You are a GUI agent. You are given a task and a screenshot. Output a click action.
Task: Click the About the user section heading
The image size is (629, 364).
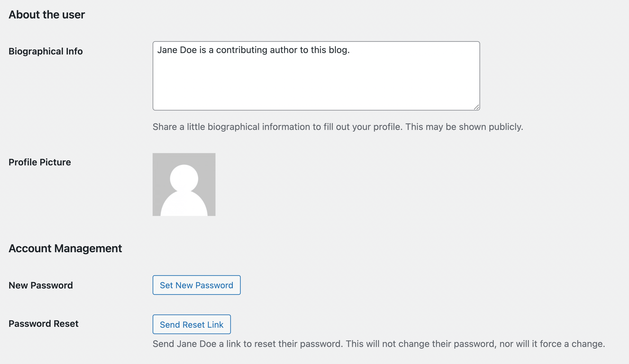click(47, 14)
